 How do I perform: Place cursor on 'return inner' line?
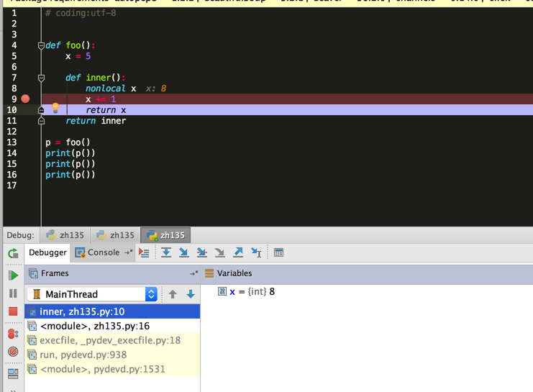(96, 121)
